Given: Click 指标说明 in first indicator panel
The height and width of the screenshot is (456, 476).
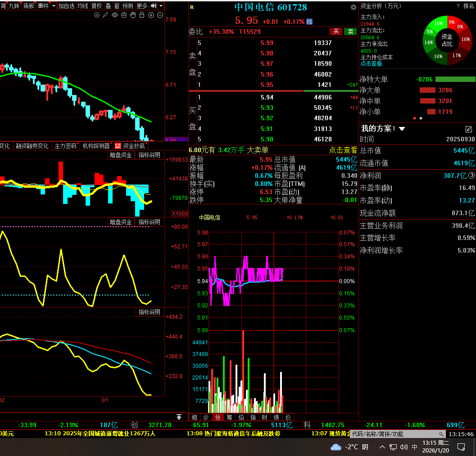Looking at the screenshot, I should (150, 155).
